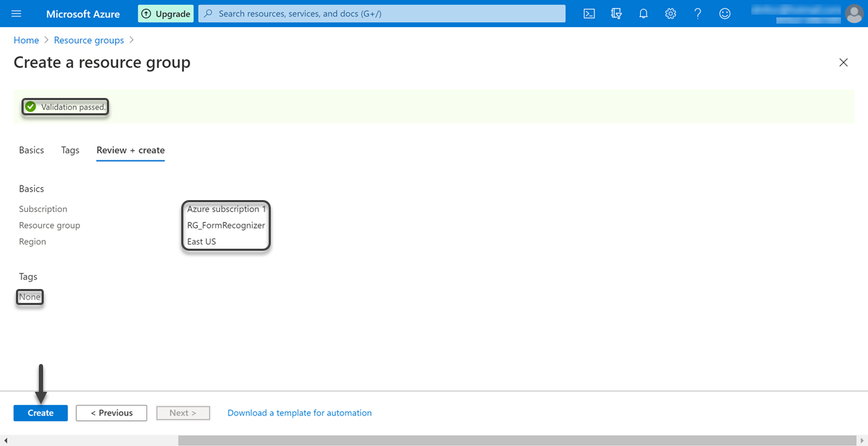Select the 'East US' region value

pos(201,242)
